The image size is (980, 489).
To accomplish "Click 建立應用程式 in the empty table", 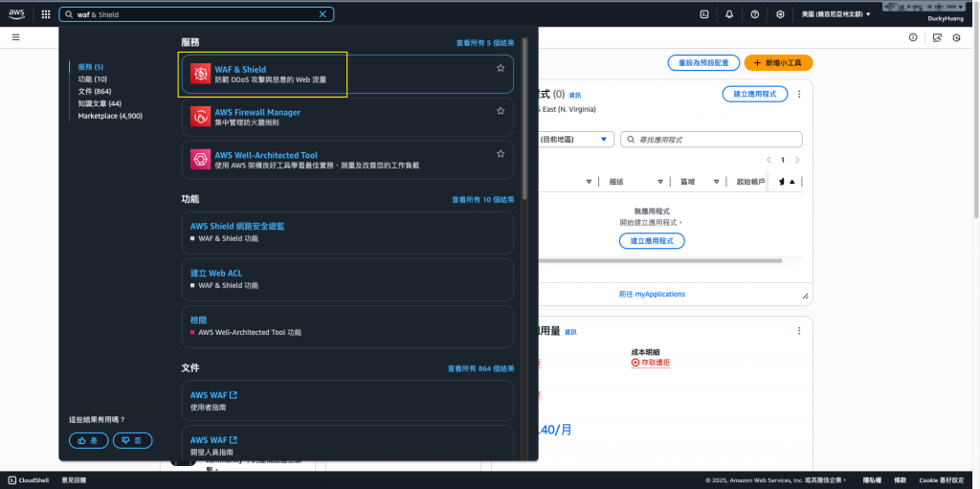I will click(x=652, y=241).
